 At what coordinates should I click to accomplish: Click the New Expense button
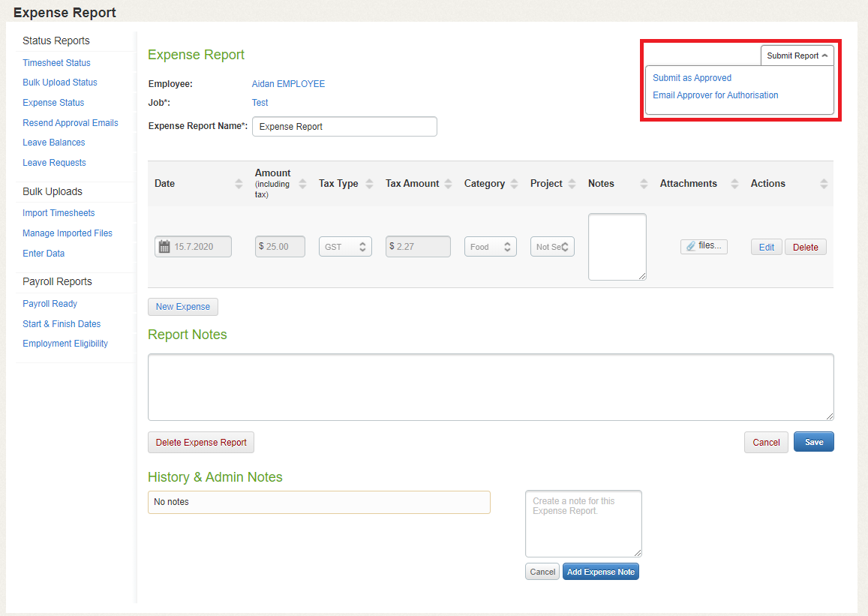tap(183, 307)
